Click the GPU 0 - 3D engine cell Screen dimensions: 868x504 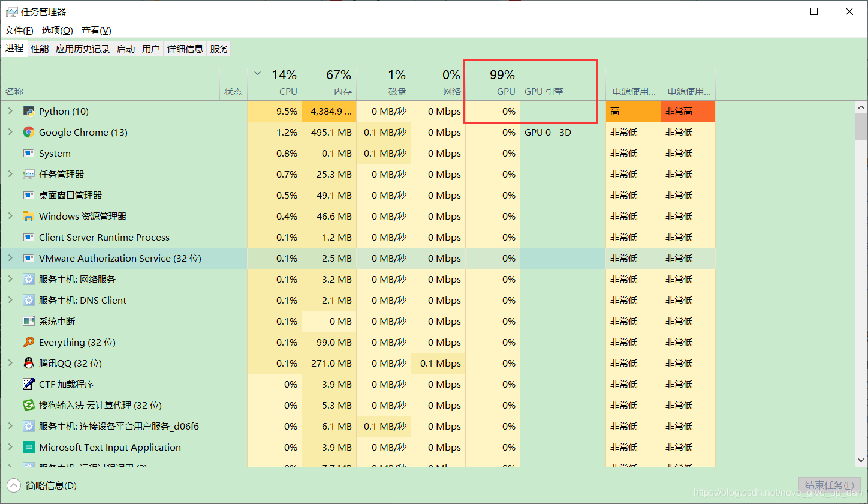click(563, 132)
